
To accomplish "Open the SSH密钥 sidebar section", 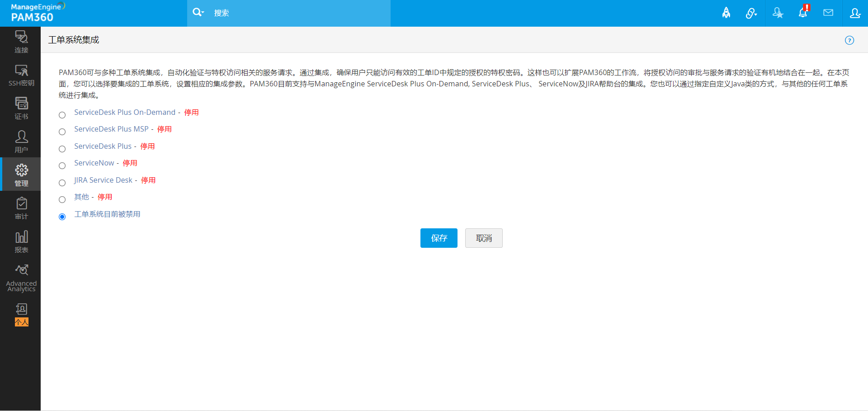I will (x=21, y=76).
